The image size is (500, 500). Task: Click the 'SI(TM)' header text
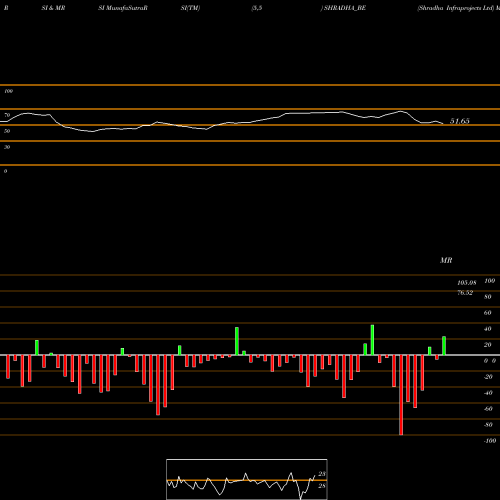pos(190,8)
